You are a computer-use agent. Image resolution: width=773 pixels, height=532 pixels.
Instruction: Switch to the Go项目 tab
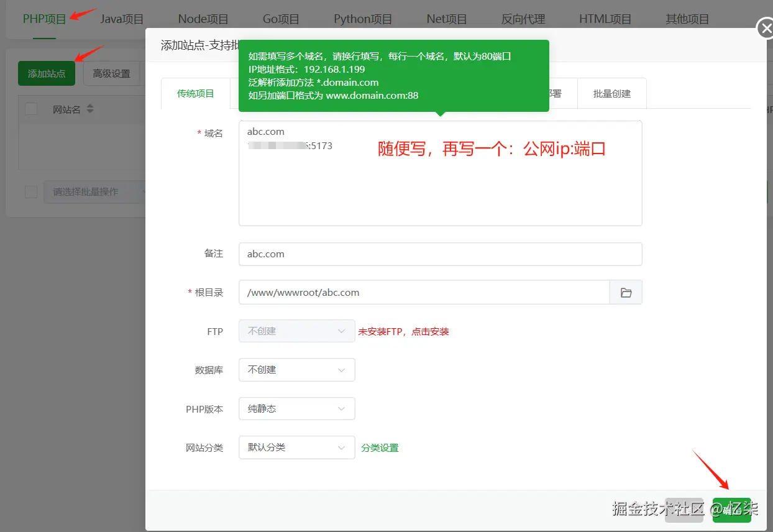[281, 19]
